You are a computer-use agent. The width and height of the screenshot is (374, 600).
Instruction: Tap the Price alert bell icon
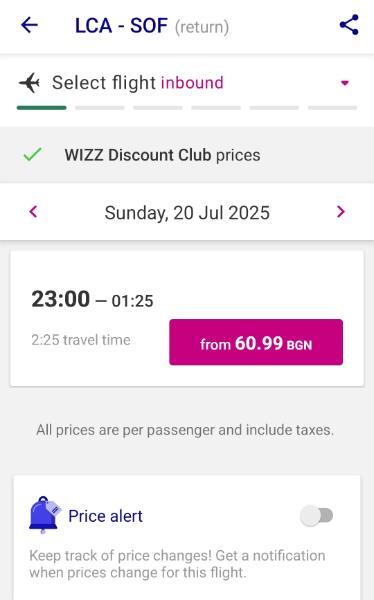tap(44, 515)
